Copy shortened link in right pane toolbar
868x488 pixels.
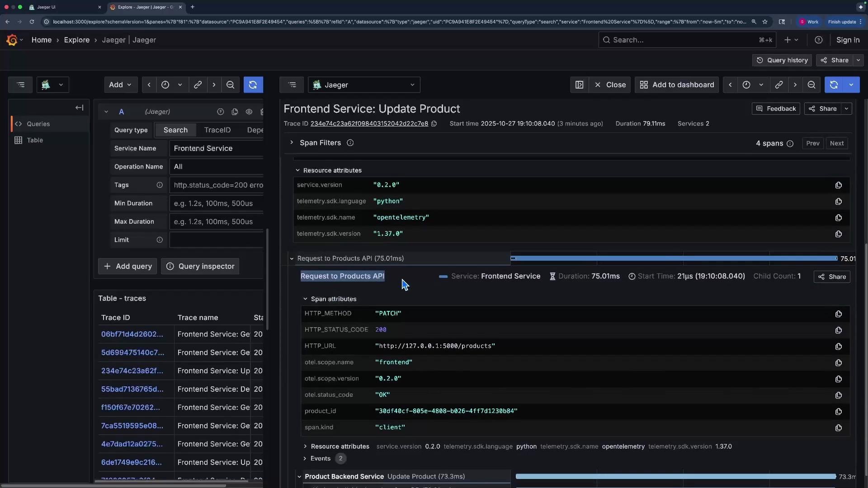coord(778,85)
